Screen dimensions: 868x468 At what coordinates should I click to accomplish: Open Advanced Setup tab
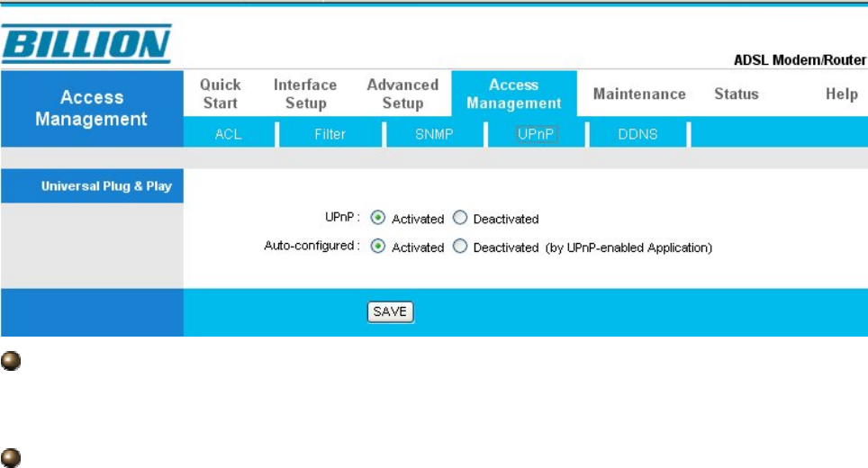click(402, 94)
